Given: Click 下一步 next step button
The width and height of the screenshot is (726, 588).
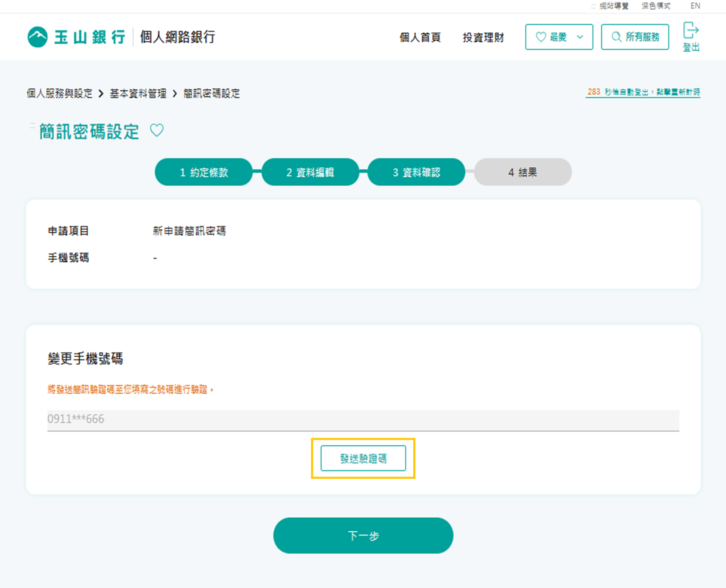Looking at the screenshot, I should coord(363,536).
